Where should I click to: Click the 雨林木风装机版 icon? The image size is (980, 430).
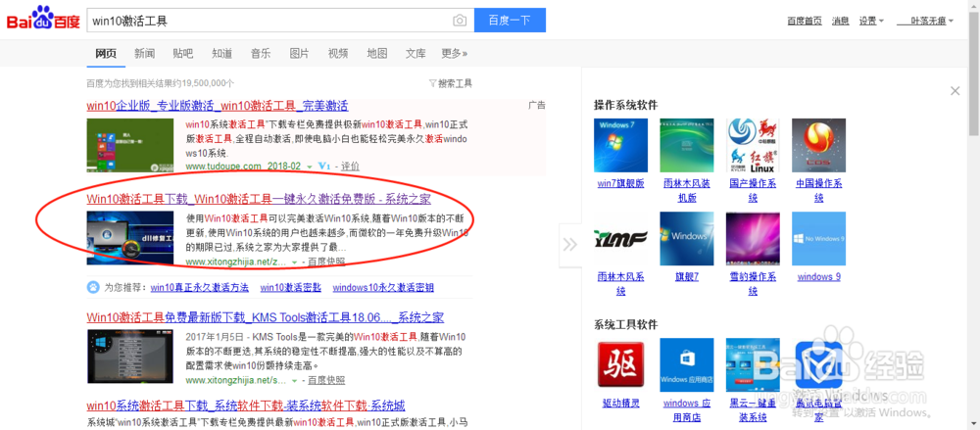tap(687, 145)
